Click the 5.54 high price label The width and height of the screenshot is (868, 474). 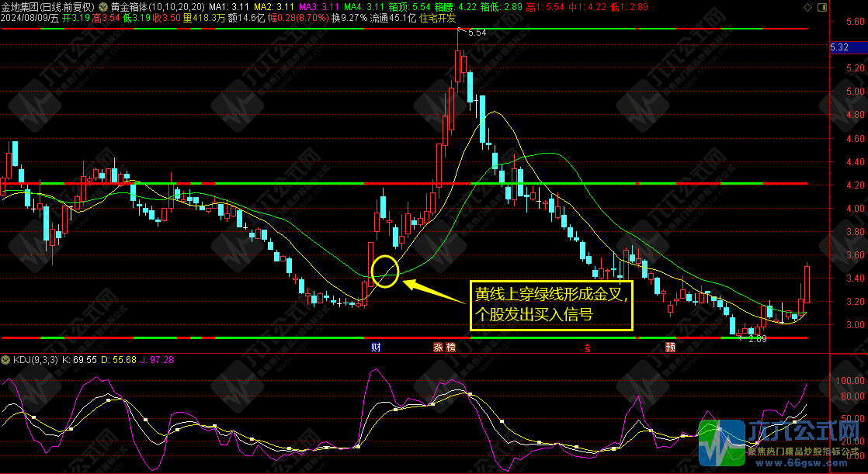(x=477, y=33)
